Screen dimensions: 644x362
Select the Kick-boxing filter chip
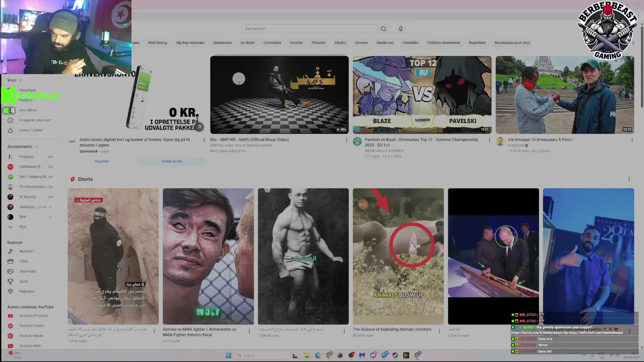(157, 43)
